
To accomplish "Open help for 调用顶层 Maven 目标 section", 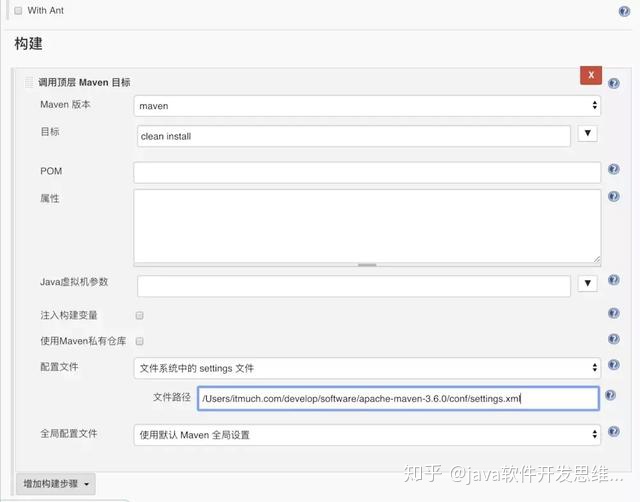I will (613, 83).
